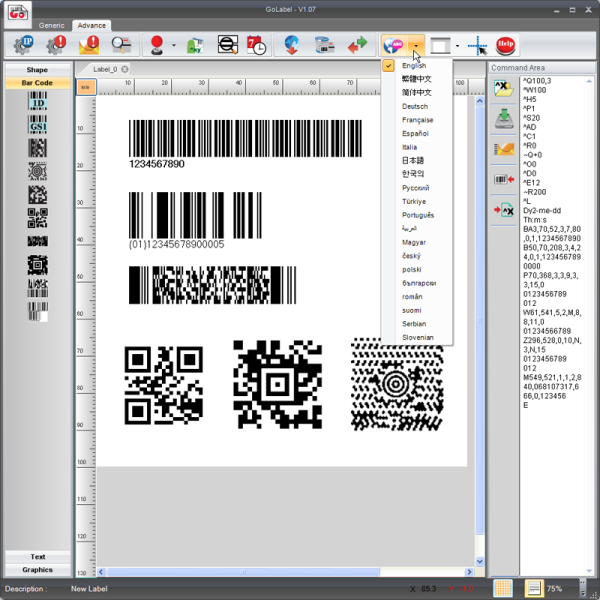
Task: Click the IP gear settings icon
Action: click(x=22, y=45)
